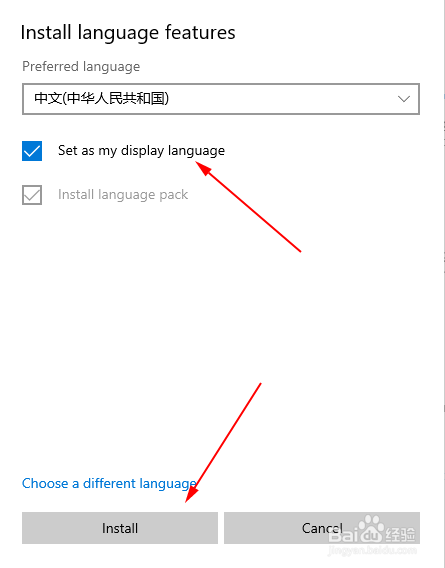Open the Choose a different language link
Image resolution: width=445 pixels, height=568 pixels.
tap(109, 484)
